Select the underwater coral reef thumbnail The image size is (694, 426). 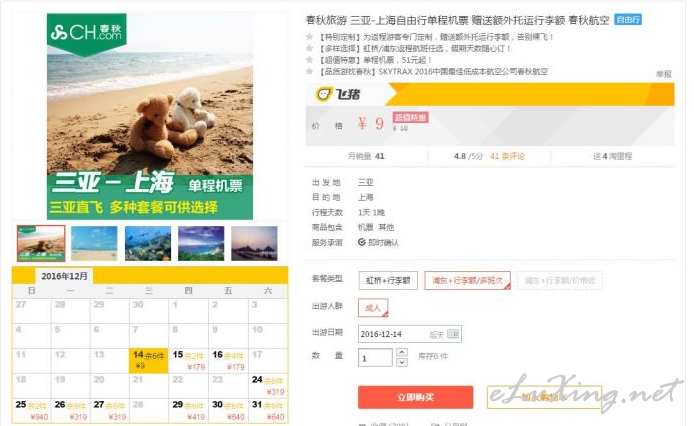[x=148, y=243]
